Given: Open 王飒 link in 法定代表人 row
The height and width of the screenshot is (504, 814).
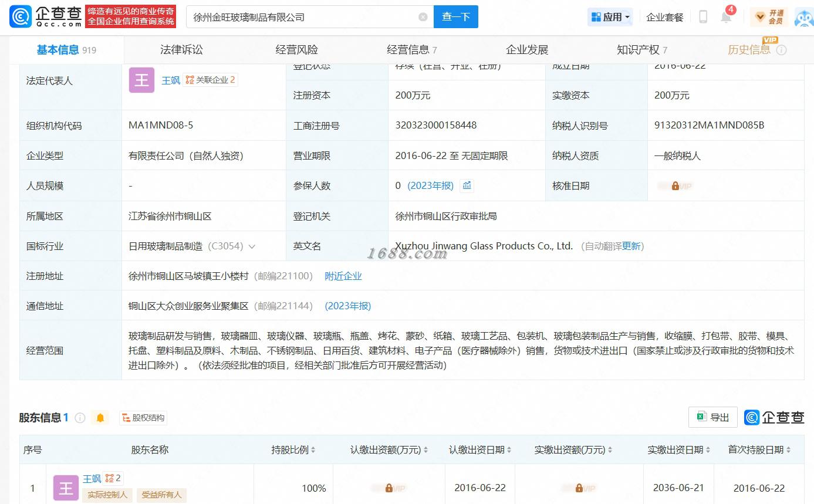Looking at the screenshot, I should [171, 80].
